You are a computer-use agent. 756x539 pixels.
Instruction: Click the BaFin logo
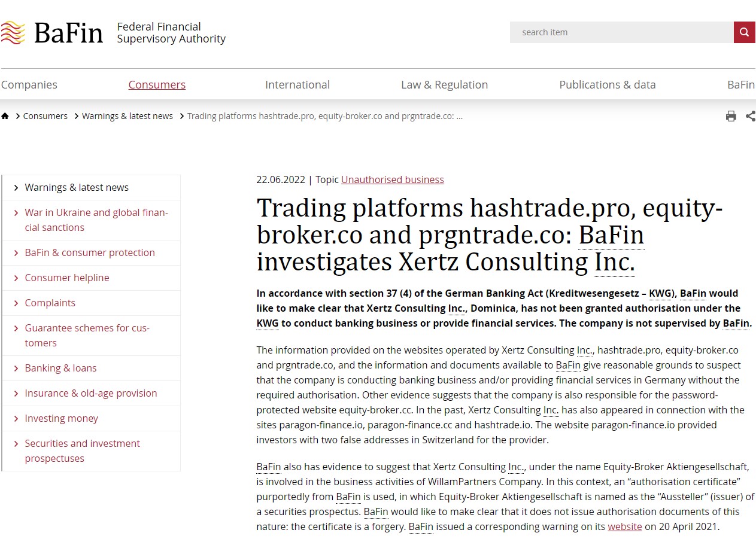(52, 32)
